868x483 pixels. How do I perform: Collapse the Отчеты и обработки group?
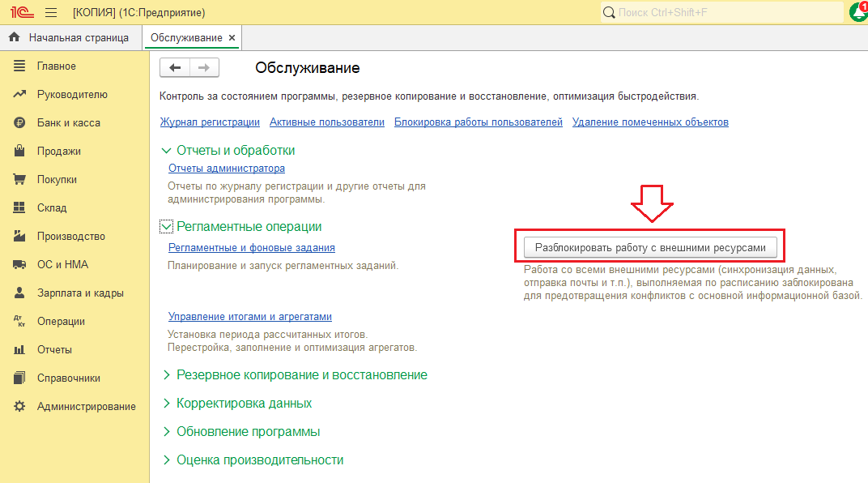point(166,150)
